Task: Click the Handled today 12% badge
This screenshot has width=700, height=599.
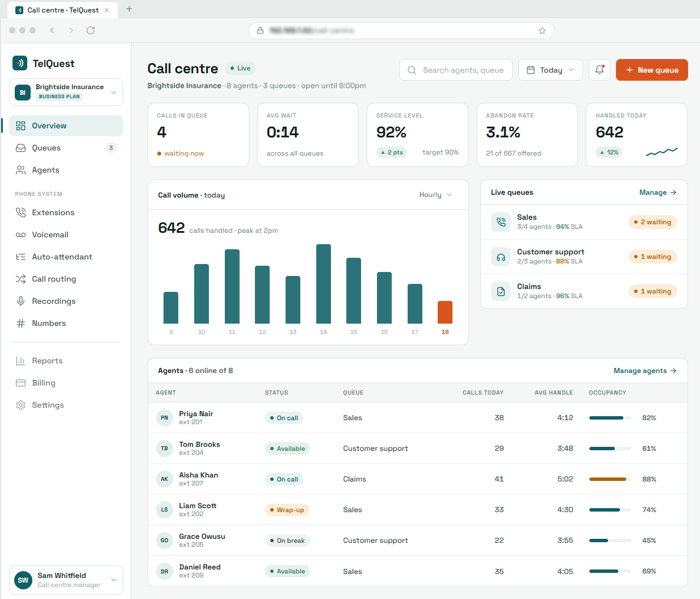Action: (609, 152)
